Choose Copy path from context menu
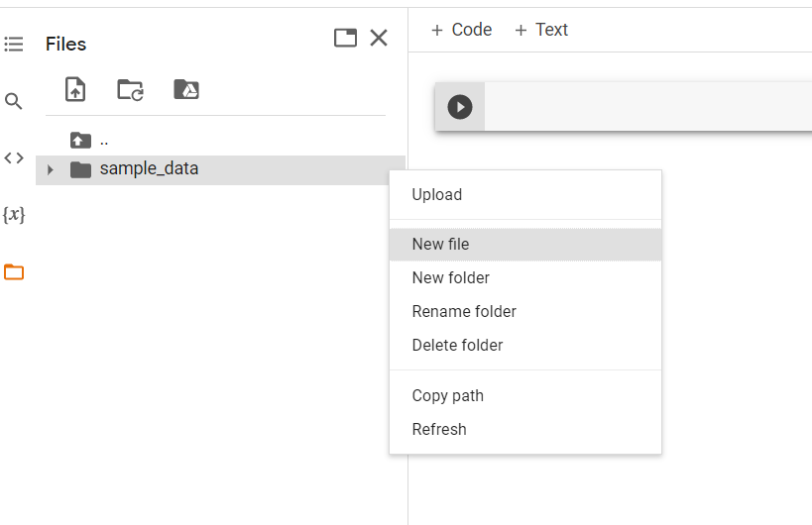 [448, 396]
